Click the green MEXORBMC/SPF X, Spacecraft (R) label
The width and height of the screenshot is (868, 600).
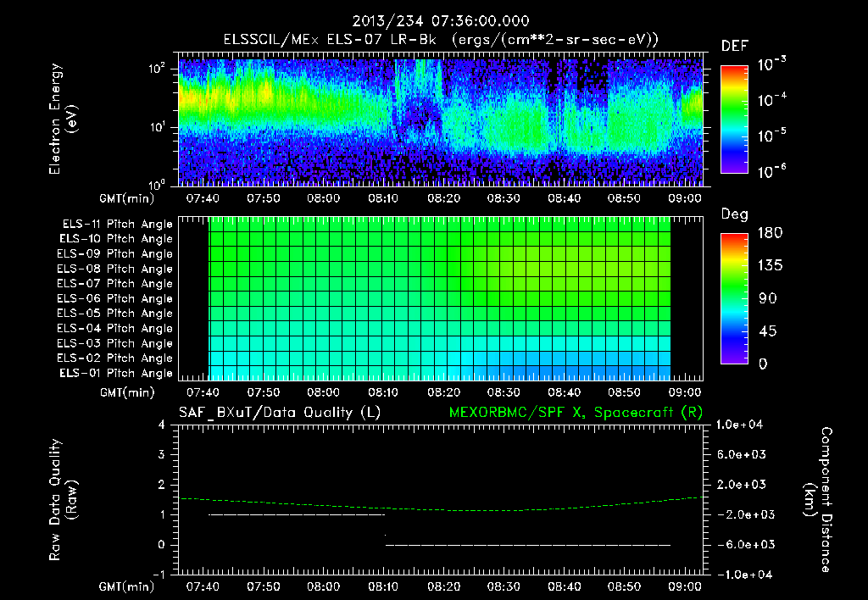576,413
